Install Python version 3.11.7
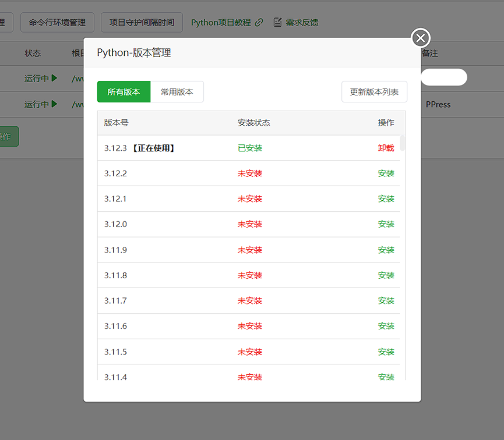Viewport: 504px width, 440px height. [386, 301]
